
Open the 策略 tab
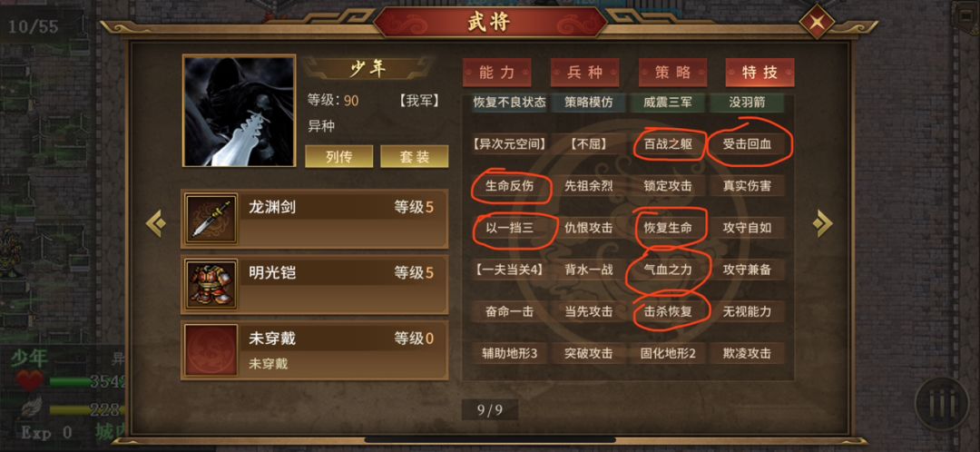(x=672, y=73)
